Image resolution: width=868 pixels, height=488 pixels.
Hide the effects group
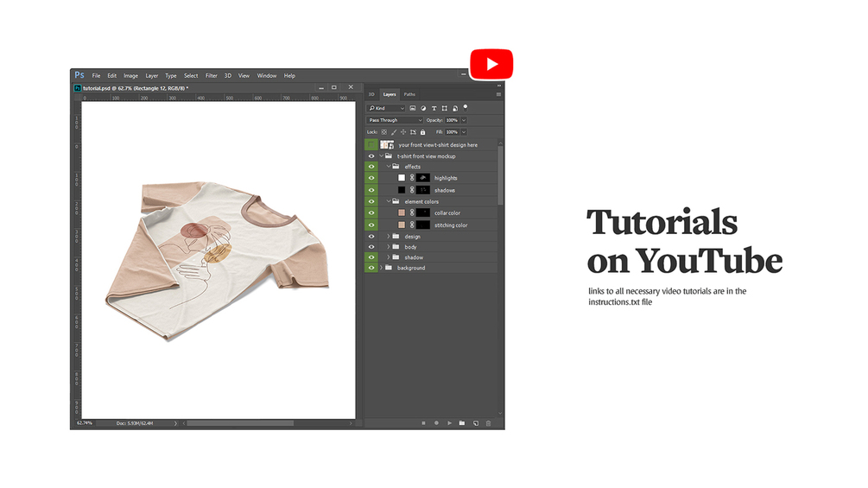[371, 167]
